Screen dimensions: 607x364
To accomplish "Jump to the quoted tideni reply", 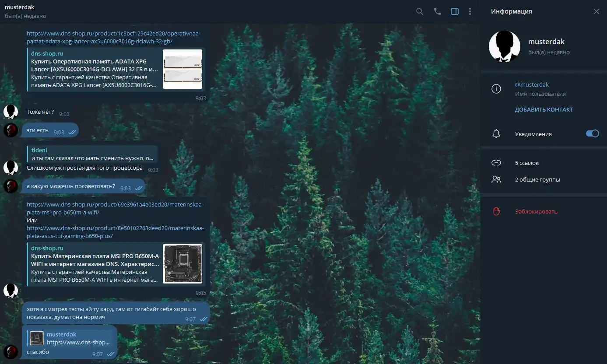I will tap(92, 154).
